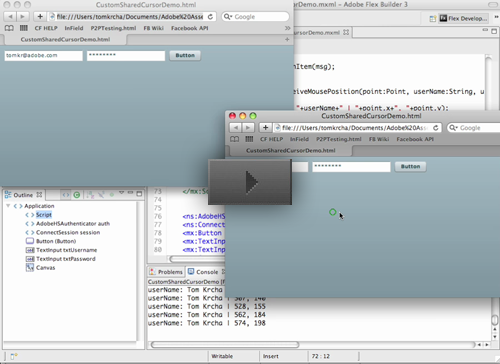This screenshot has width=500, height=364.
Task: Open Top Sites grid icon in rear Safari
Action: 24,28
